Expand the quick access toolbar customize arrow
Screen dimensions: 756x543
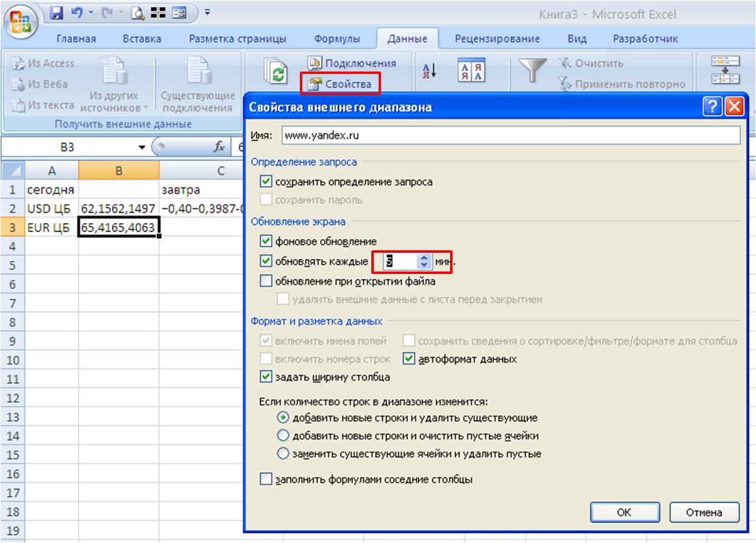(x=207, y=12)
